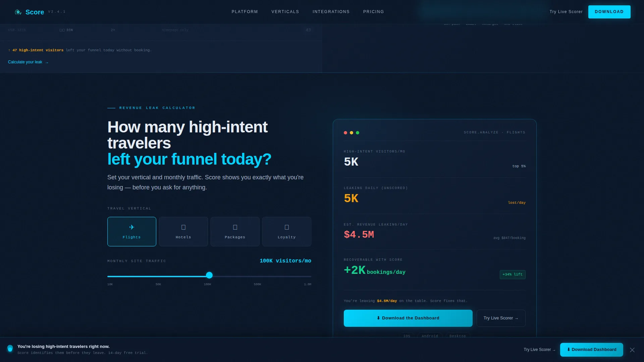Click the 500K mark on traffic slider
Image resolution: width=644 pixels, height=362 pixels.
(258, 284)
